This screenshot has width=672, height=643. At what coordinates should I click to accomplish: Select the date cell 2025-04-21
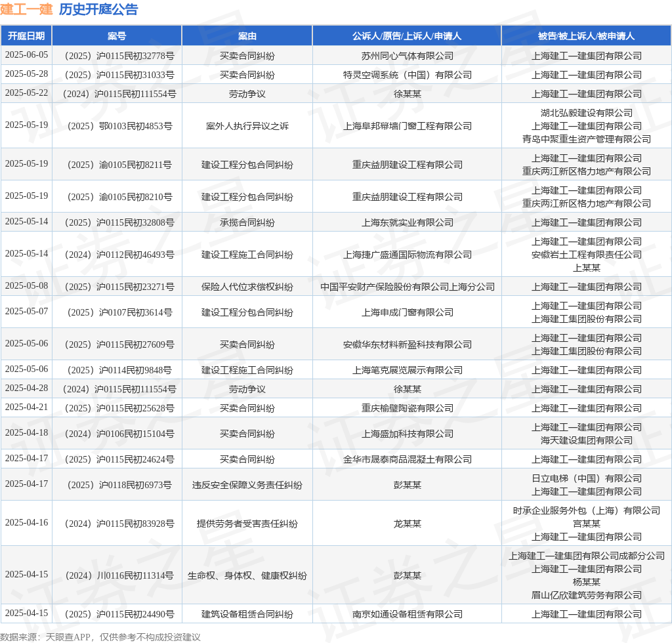pos(26,407)
